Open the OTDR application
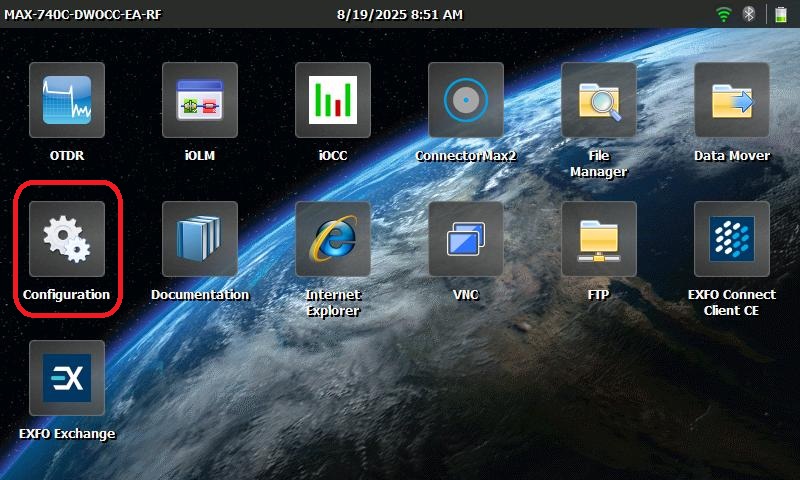 tap(67, 100)
